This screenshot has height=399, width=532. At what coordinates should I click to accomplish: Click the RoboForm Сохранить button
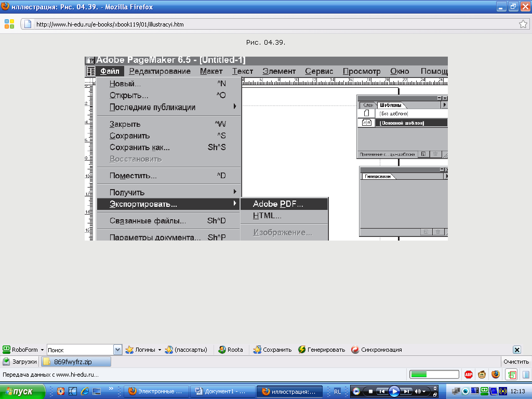(x=272, y=350)
